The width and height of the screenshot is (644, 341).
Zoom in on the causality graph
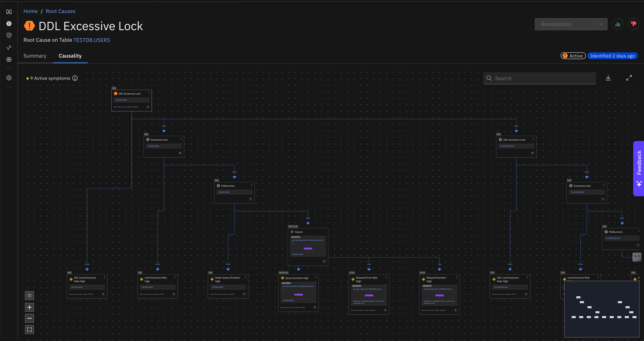point(29,307)
